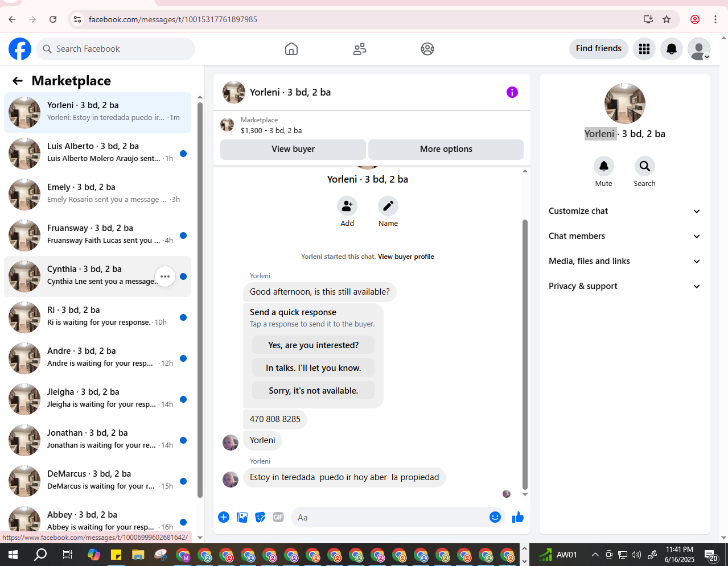The image size is (728, 566).
Task: Open more actions plus icon in composer
Action: (224, 517)
